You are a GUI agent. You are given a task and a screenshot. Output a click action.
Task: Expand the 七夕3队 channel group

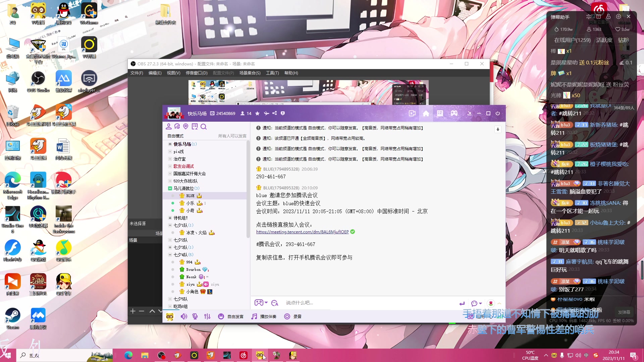pyautogui.click(x=170, y=247)
